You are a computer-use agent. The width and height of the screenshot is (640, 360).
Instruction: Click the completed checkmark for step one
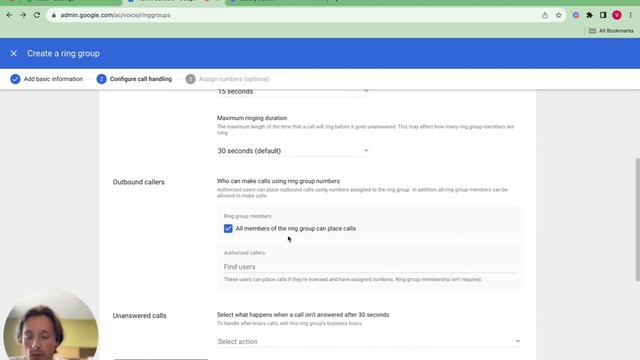point(15,79)
